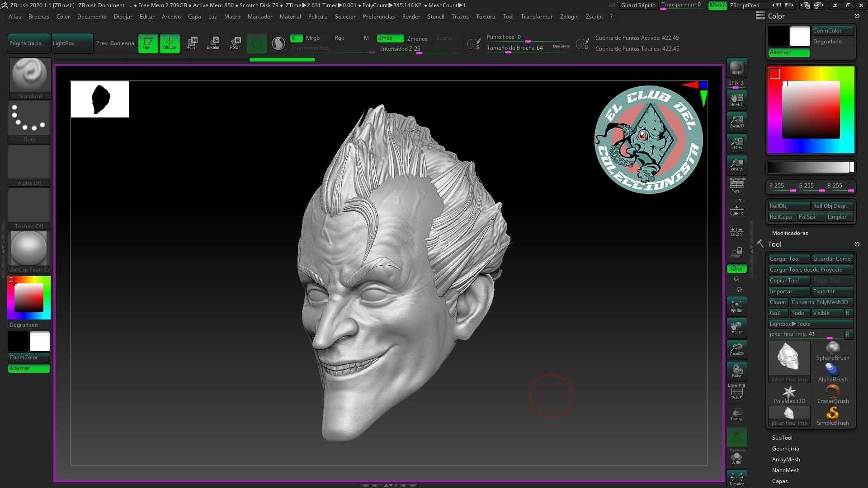Toggle the Zmás sculpt mode
This screenshot has height=488, width=868.
pos(390,38)
